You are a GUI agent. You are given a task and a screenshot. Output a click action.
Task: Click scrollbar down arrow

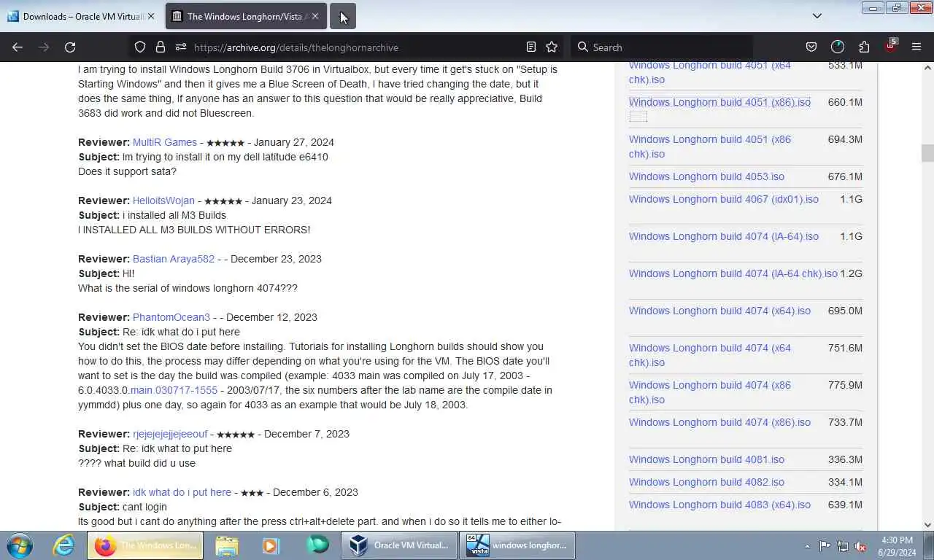point(927,525)
